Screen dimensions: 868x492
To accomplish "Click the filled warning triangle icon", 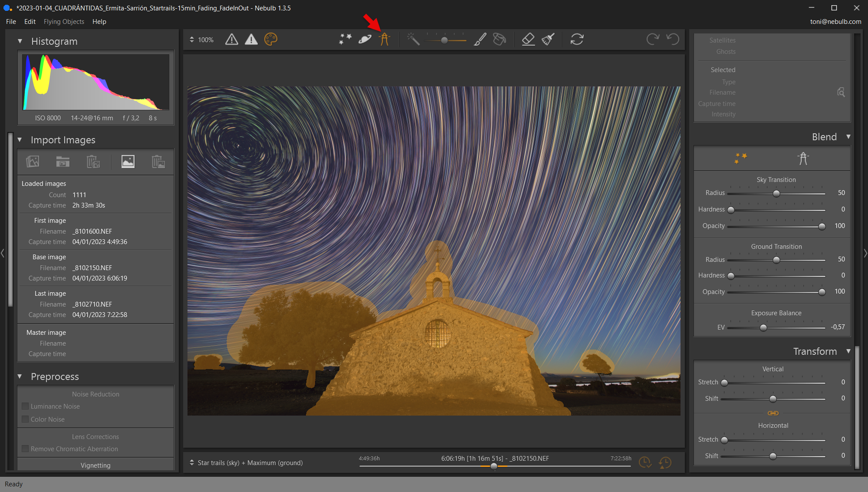I will [251, 40].
